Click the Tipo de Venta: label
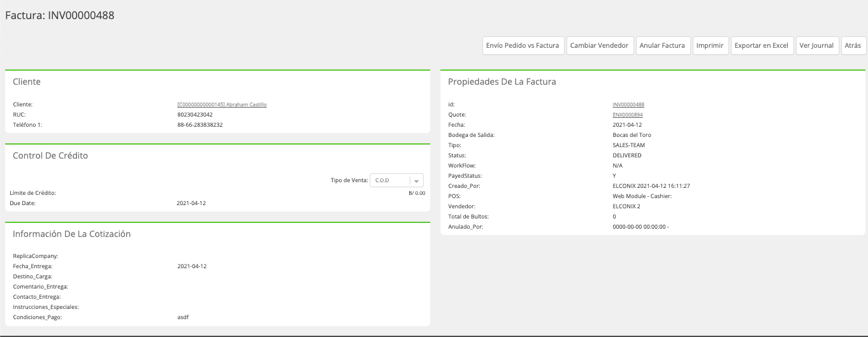Viewport: 868px width, 337px height. pyautogui.click(x=349, y=180)
